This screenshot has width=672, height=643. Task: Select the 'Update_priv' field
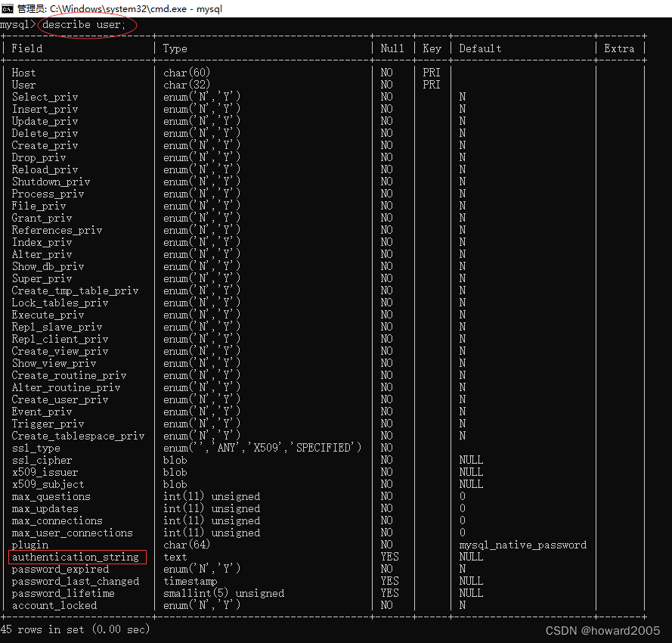pyautogui.click(x=45, y=121)
